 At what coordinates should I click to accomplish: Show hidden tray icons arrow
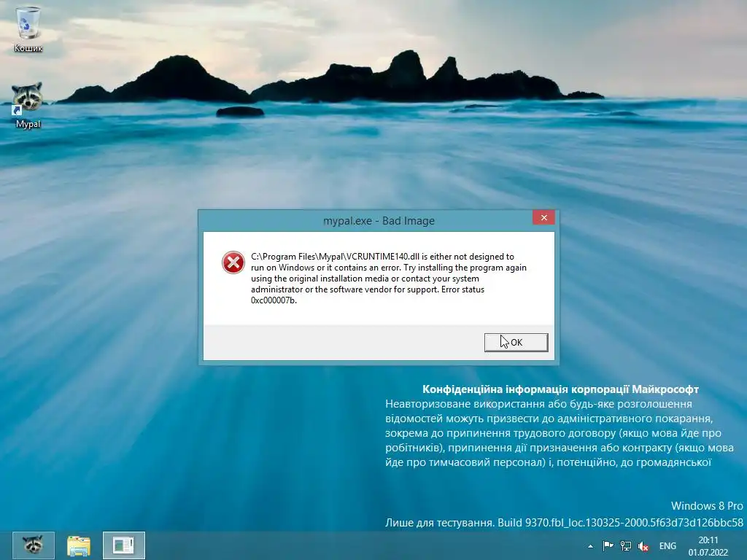591,546
